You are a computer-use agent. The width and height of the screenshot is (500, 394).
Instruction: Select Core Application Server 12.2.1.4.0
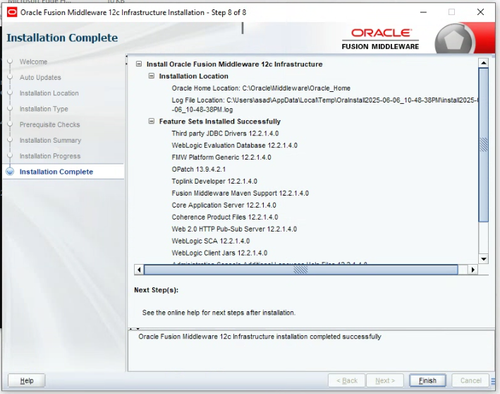[x=224, y=205]
